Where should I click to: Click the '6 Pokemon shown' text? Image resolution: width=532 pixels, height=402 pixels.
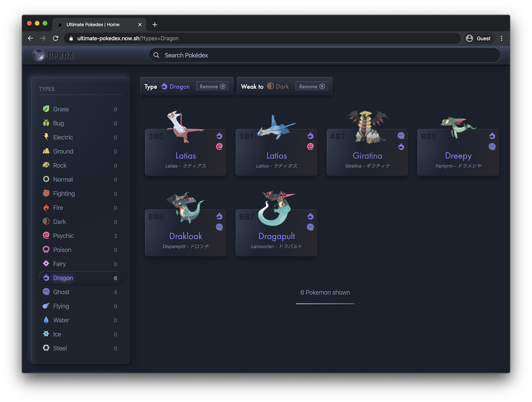(325, 292)
